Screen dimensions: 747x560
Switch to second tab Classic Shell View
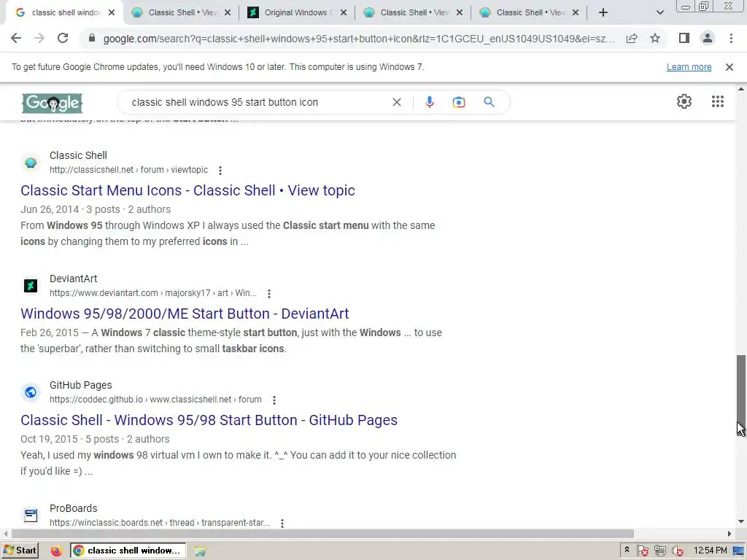point(181,13)
